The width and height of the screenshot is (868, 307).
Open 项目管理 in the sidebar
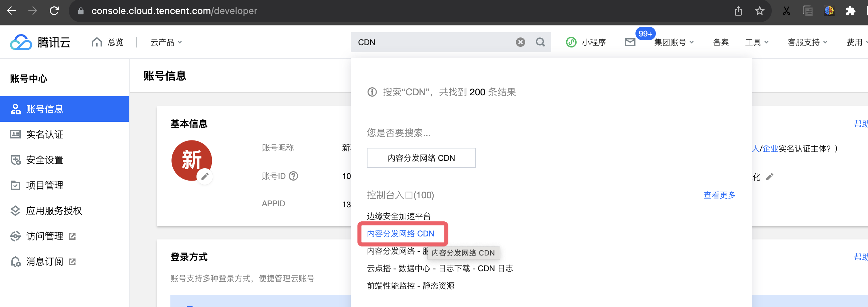pyautogui.click(x=64, y=185)
